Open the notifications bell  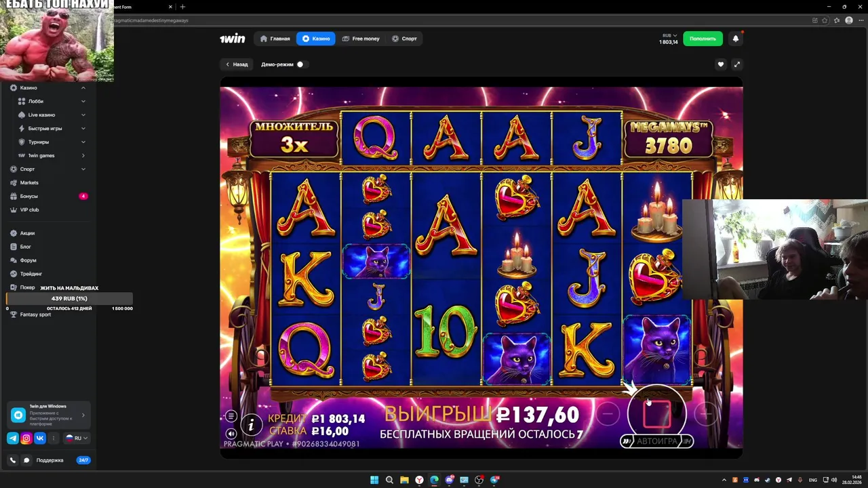pyautogui.click(x=736, y=39)
